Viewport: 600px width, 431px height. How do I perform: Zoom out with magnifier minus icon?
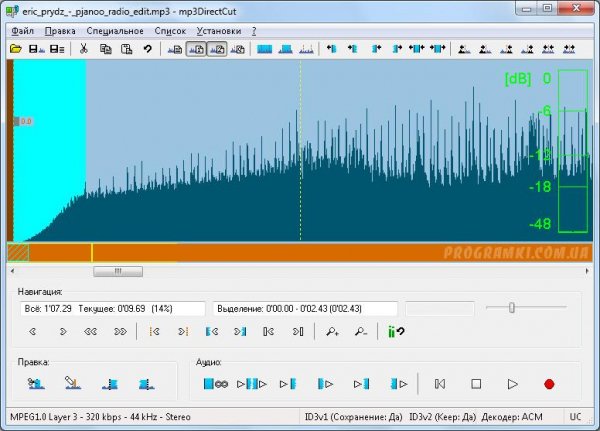coord(361,331)
